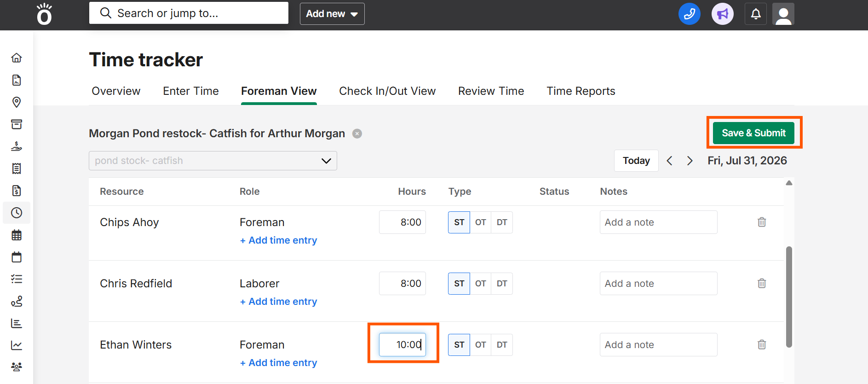Open the notifications bell
Image resolution: width=868 pixels, height=384 pixels.
point(756,14)
